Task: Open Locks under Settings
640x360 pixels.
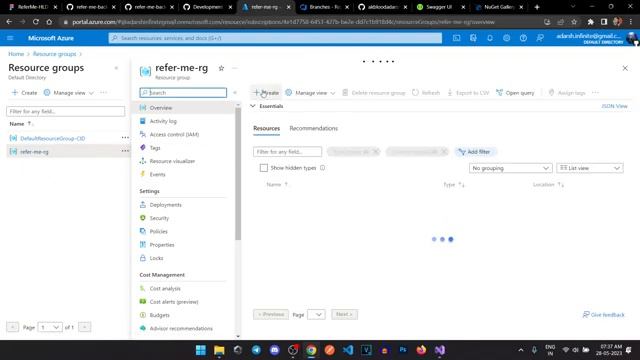Action: click(156, 258)
